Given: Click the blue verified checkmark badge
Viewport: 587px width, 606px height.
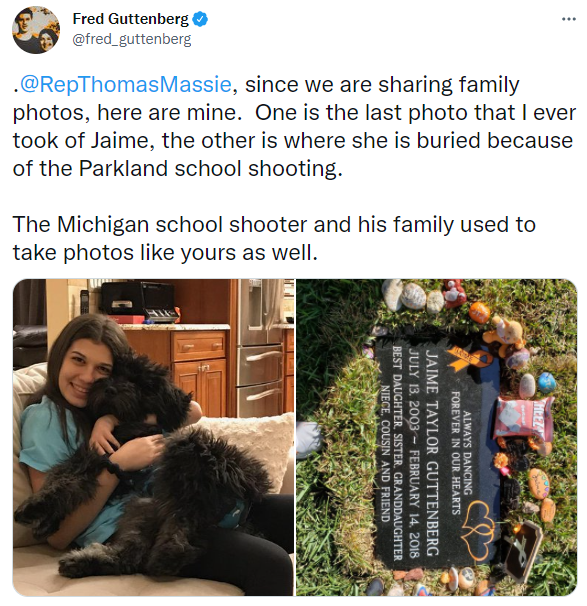Looking at the screenshot, I should [200, 19].
